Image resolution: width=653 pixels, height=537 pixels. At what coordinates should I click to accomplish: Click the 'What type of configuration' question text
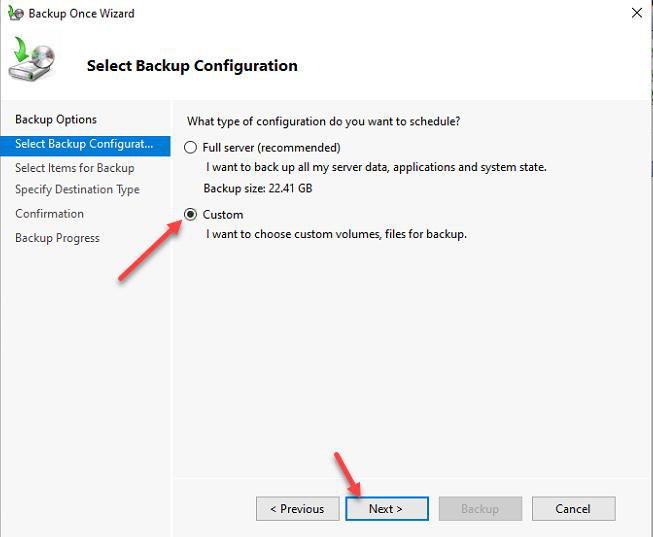point(324,121)
